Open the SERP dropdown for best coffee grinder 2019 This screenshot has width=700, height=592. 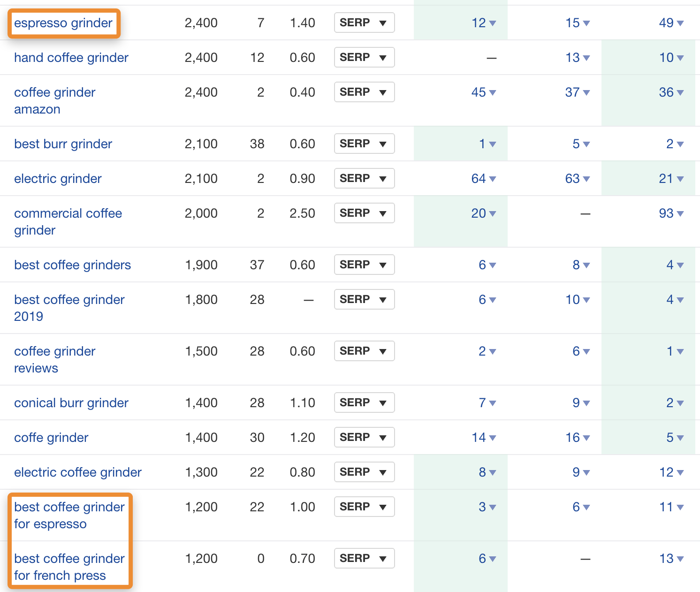point(364,299)
